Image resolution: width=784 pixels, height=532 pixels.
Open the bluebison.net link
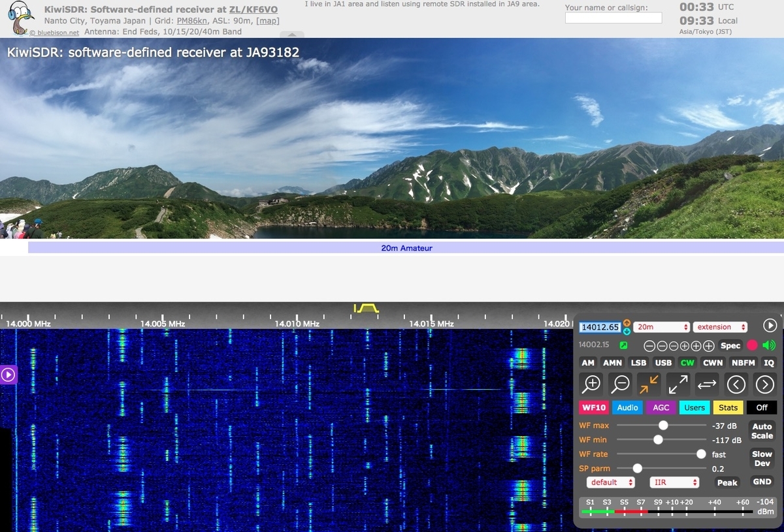point(54,32)
